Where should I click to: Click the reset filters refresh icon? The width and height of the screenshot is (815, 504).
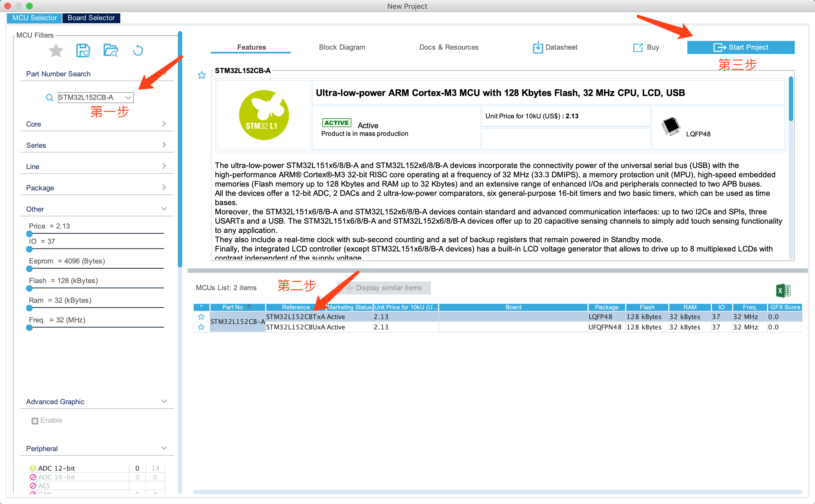[x=138, y=51]
